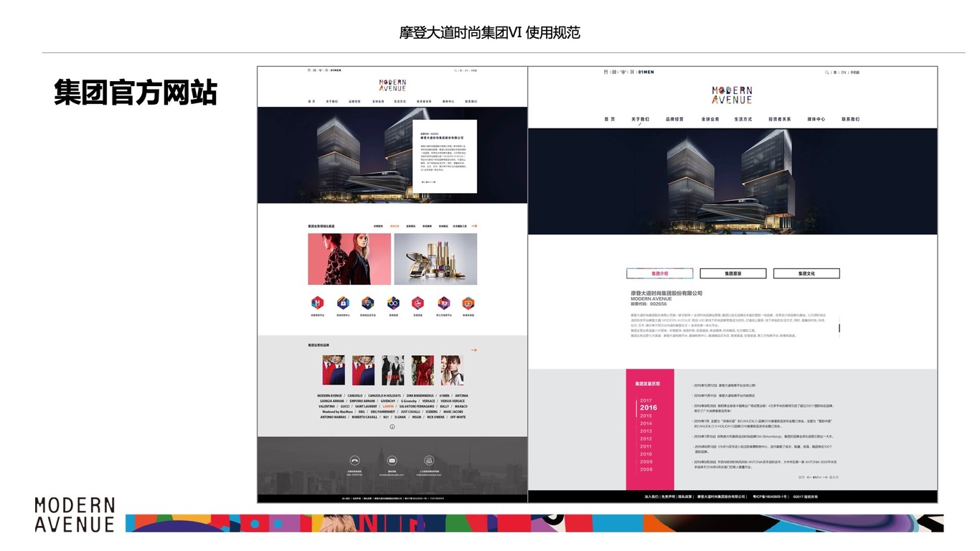The width and height of the screenshot is (980, 551).
Task: Select the 集团介绍 tab
Action: 660,273
